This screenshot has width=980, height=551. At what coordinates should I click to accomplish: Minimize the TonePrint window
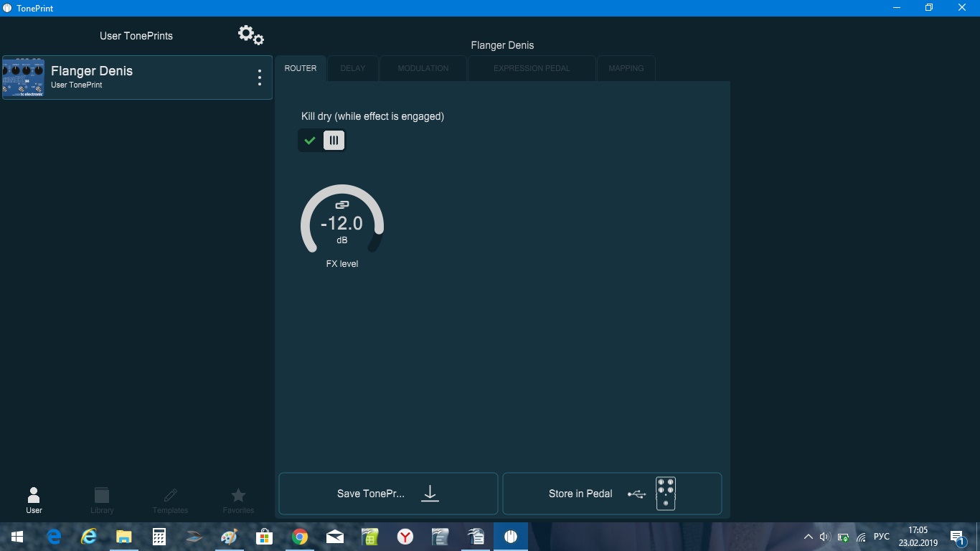coord(897,8)
